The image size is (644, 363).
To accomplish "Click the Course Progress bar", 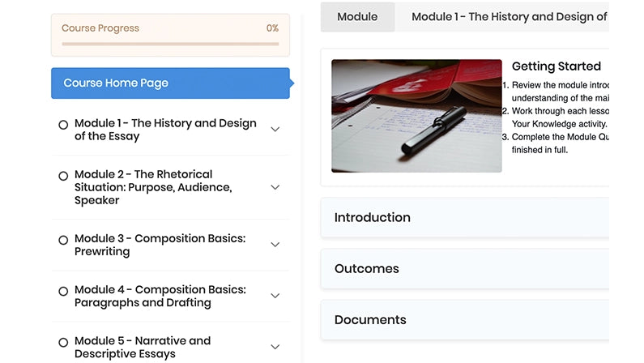I will (170, 43).
